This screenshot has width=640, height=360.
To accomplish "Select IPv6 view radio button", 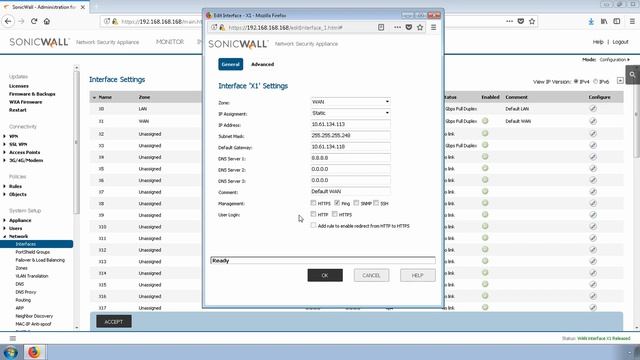I will (596, 81).
